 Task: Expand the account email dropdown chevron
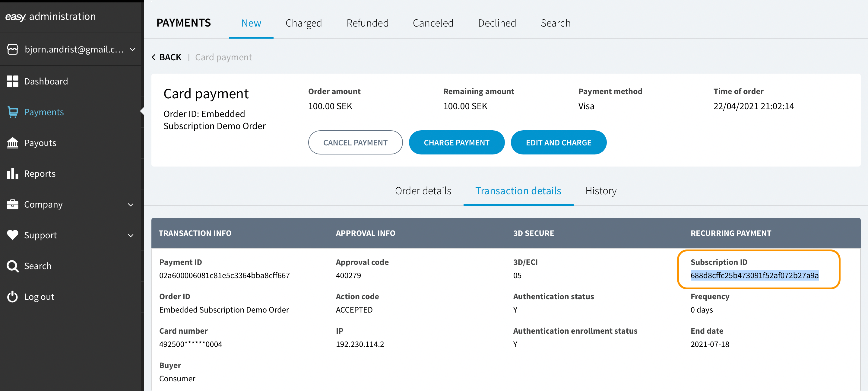coord(133,49)
